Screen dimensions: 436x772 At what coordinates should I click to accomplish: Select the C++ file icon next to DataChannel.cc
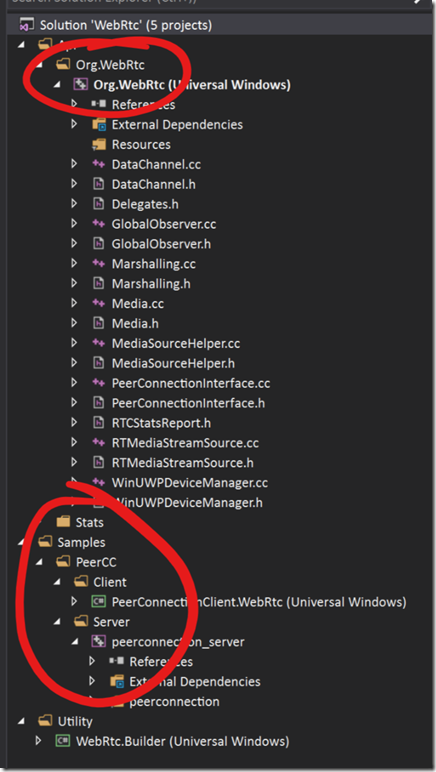[x=98, y=164]
